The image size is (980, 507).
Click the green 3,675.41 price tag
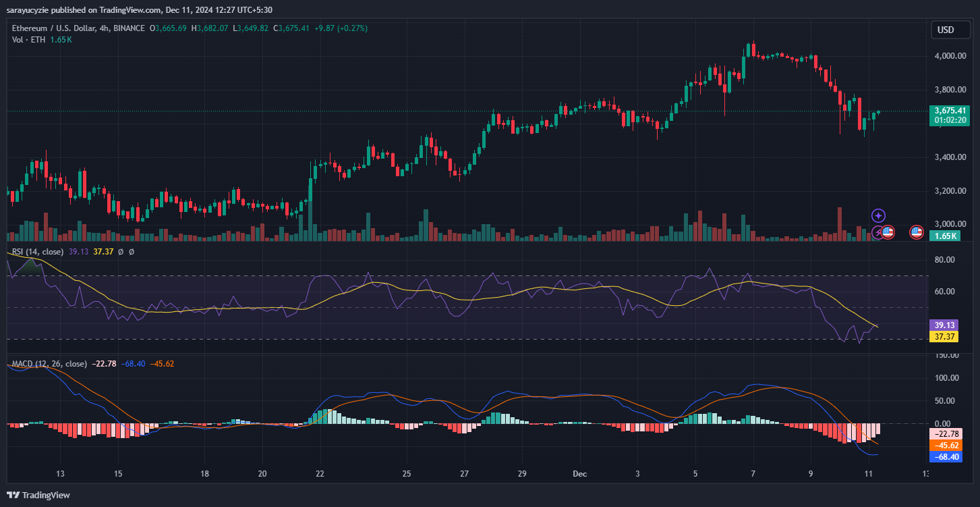950,110
